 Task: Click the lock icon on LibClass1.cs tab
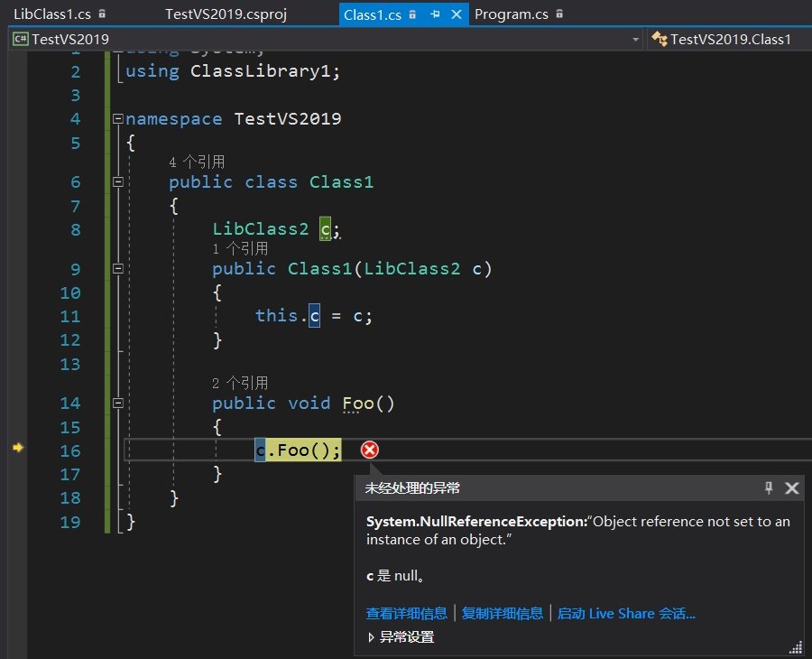point(102,14)
